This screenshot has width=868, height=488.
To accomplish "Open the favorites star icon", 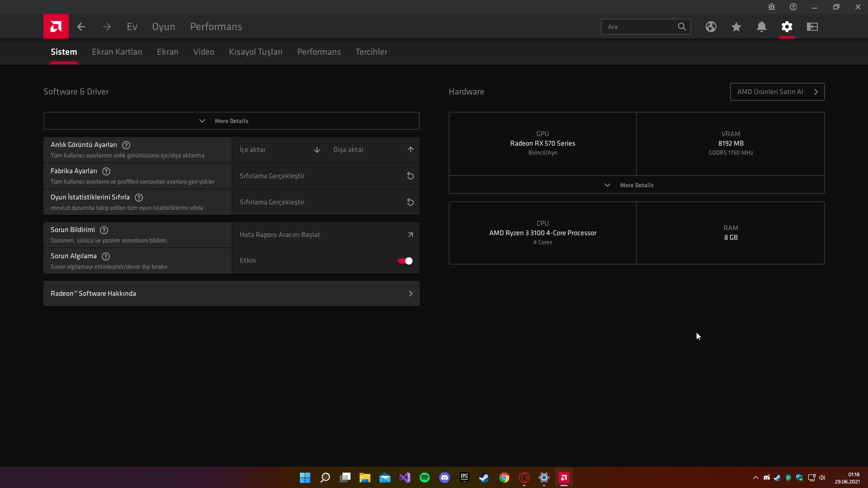I will point(736,27).
